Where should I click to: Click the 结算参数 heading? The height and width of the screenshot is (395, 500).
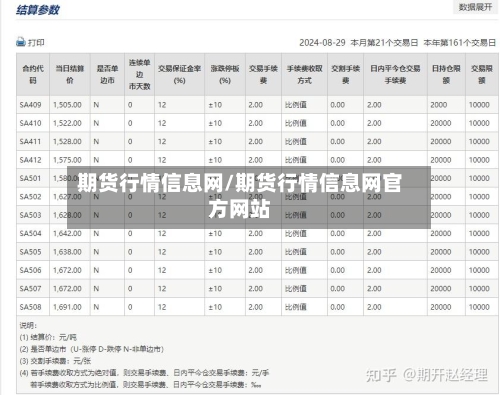coord(38,10)
